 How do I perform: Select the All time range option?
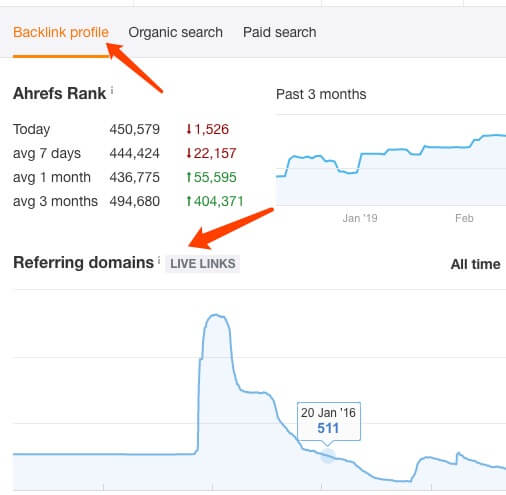(475, 264)
